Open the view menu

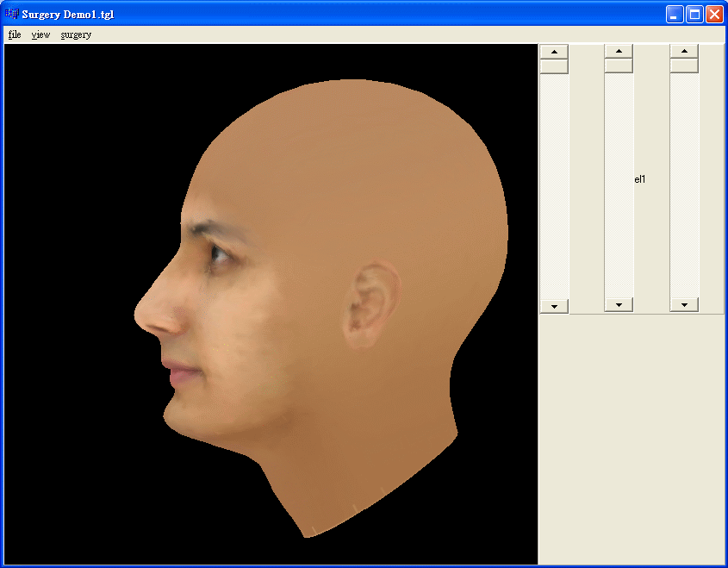40,34
